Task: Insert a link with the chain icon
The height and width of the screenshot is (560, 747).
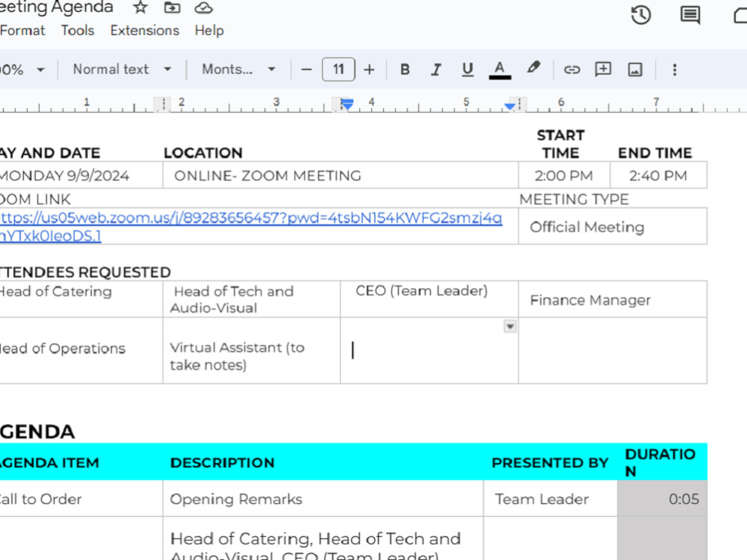Action: point(571,69)
